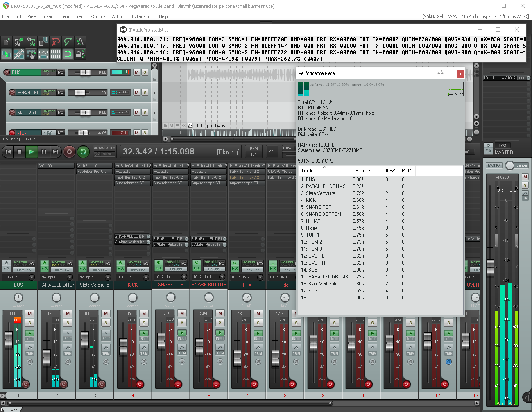Toggle the green Repeat loop button

[83, 152]
